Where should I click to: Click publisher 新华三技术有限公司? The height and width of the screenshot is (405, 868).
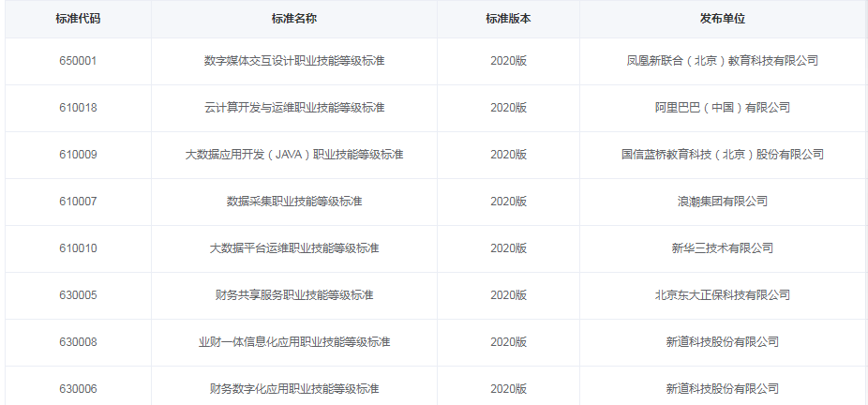tap(722, 248)
